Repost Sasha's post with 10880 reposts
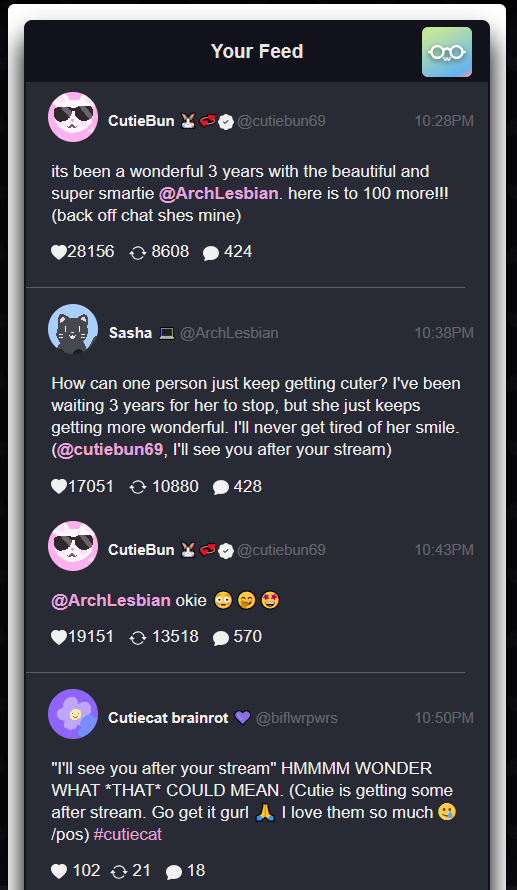 [x=138, y=487]
